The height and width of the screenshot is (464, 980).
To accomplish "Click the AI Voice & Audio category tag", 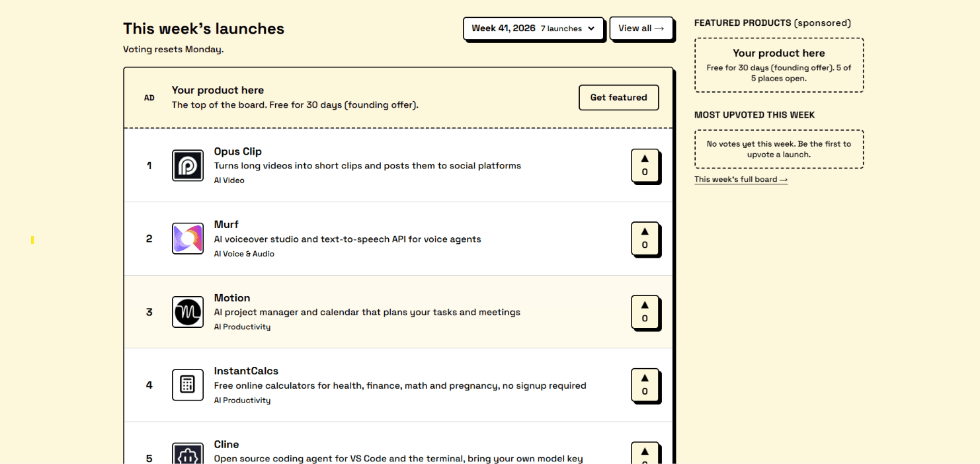I will point(244,254).
